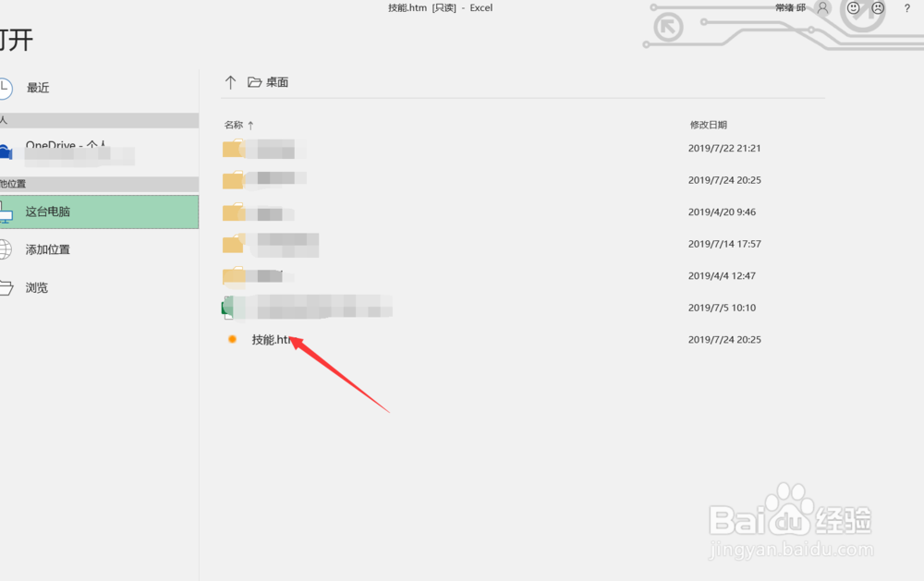
Task: Select the 这台电脑 location entry
Action: pos(48,212)
